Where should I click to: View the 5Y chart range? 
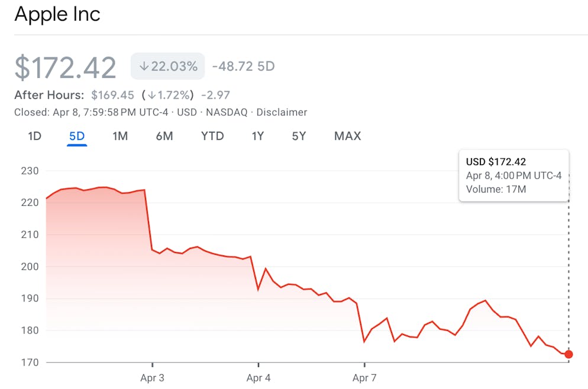[299, 136]
